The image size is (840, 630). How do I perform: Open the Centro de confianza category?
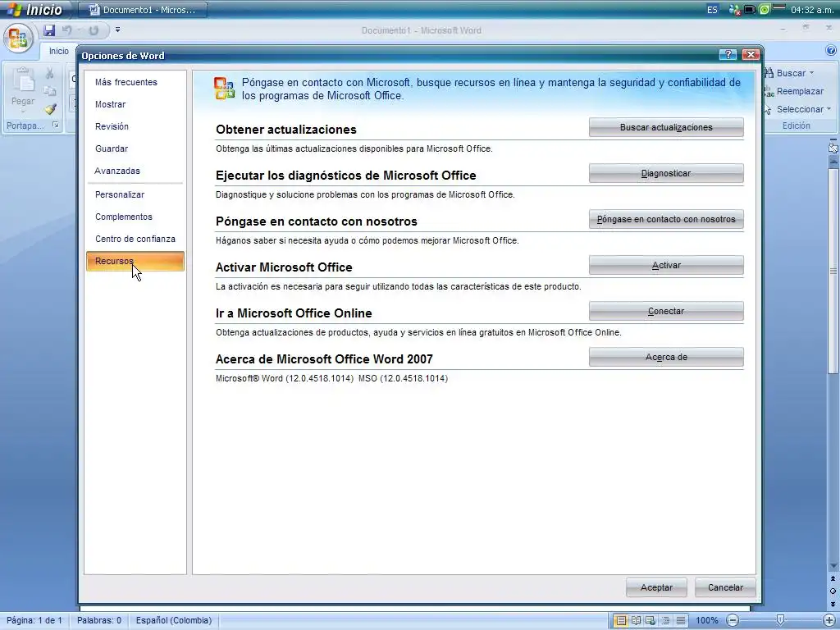(x=135, y=239)
